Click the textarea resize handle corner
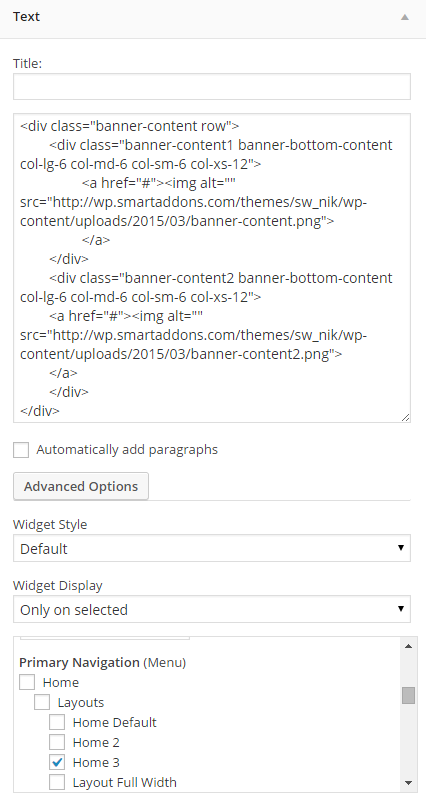The width and height of the screenshot is (426, 798). (x=405, y=417)
